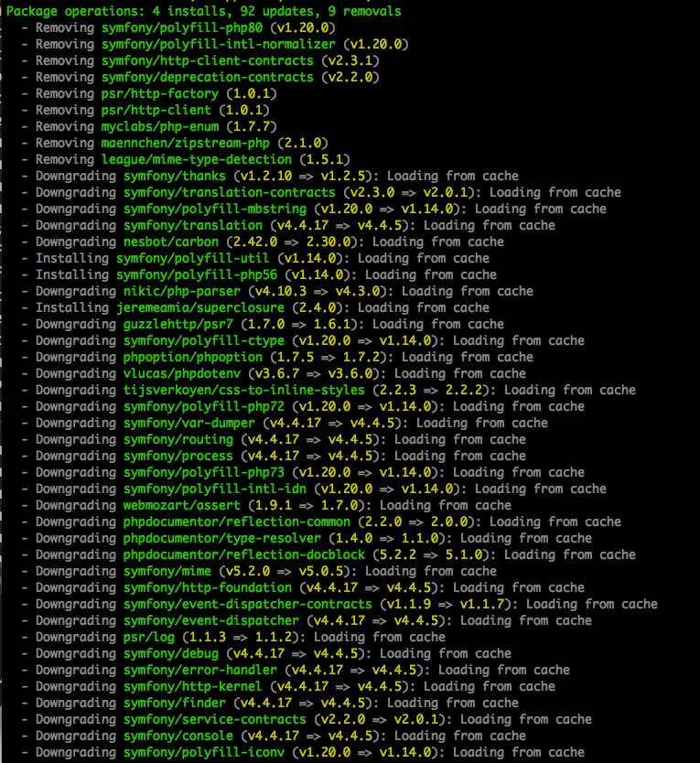Select symfony/polyfill-php72 package name
This screenshot has height=763, width=700.
tap(203, 406)
